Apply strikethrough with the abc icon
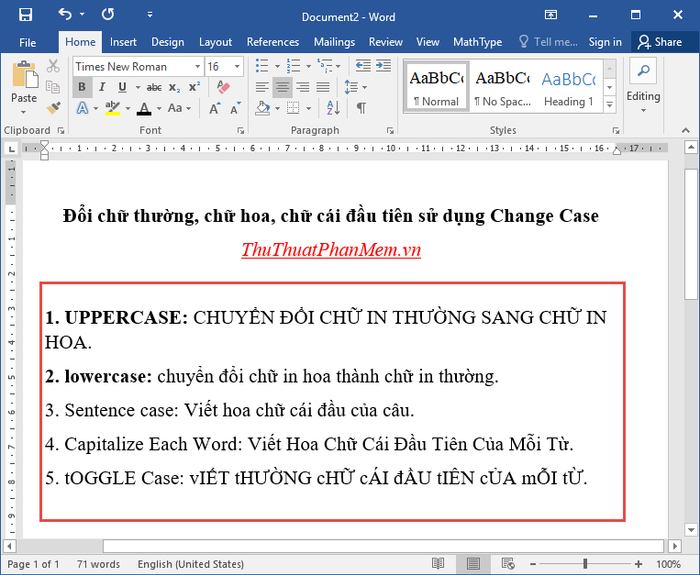The image size is (700, 575). 154,88
